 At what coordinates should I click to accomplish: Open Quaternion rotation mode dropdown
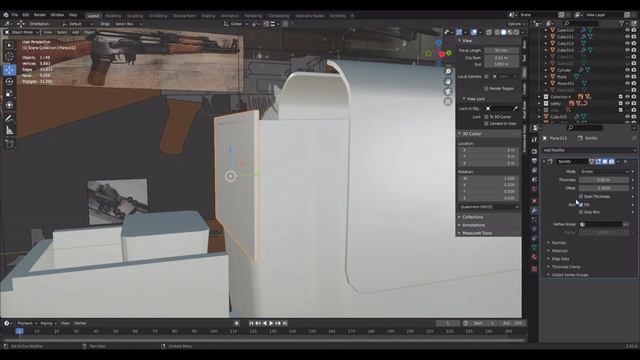[x=488, y=207]
